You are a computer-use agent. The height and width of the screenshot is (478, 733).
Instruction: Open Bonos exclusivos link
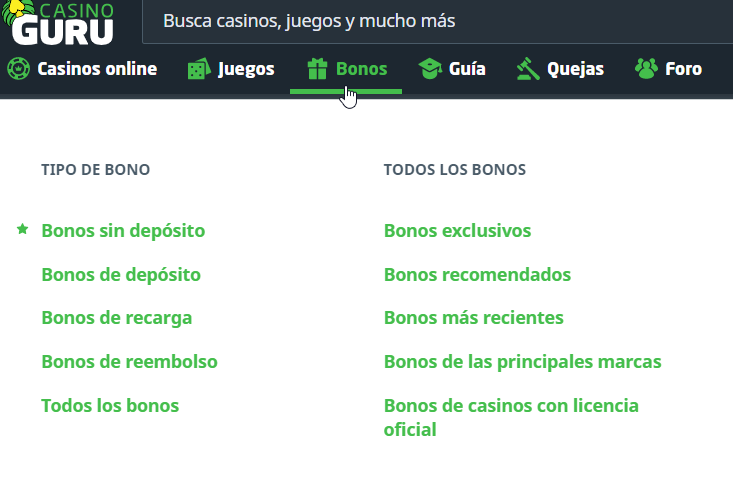pyautogui.click(x=457, y=231)
